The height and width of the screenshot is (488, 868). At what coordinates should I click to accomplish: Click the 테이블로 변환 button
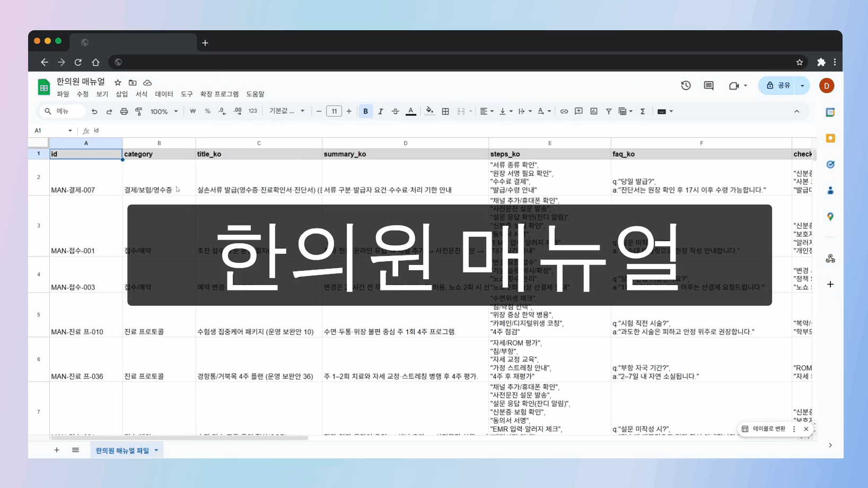click(764, 429)
